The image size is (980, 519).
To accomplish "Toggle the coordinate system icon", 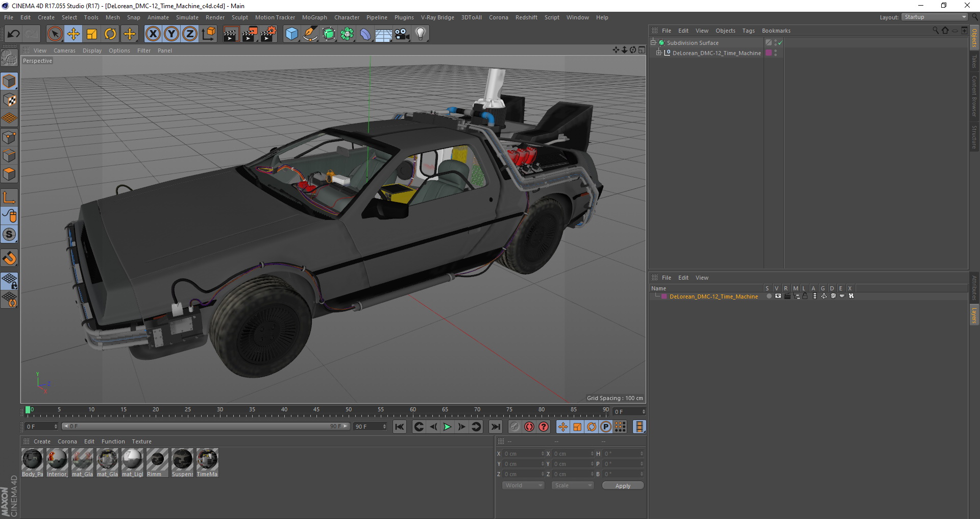I will click(208, 34).
